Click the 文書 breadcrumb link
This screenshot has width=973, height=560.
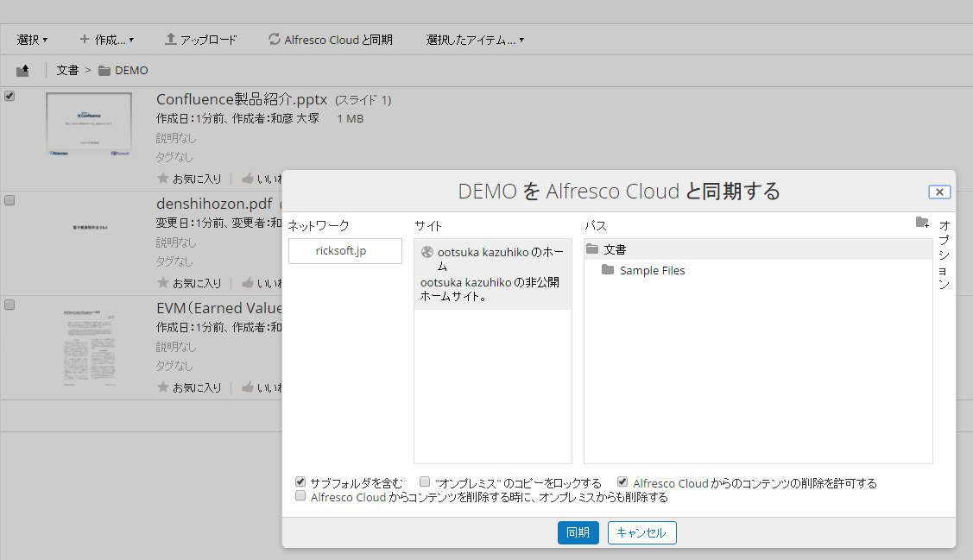[x=67, y=71]
